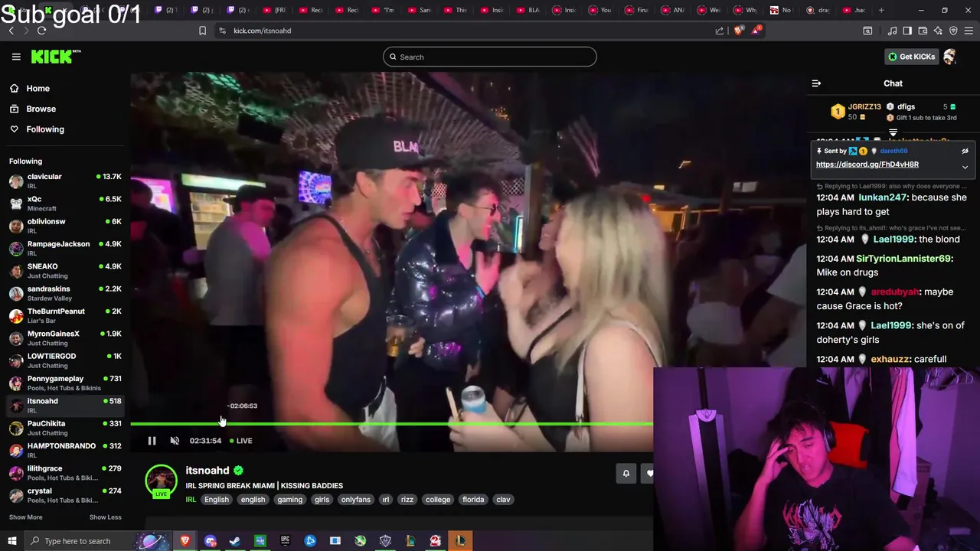Image resolution: width=980 pixels, height=551 pixels.
Task: Toggle the browser sidebar panel
Action: [x=907, y=31]
